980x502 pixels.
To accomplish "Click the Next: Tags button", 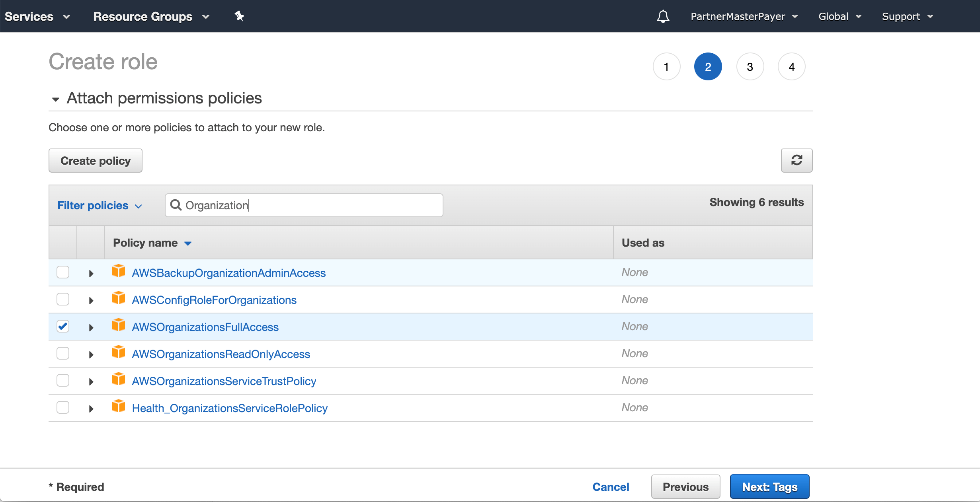I will coord(769,486).
